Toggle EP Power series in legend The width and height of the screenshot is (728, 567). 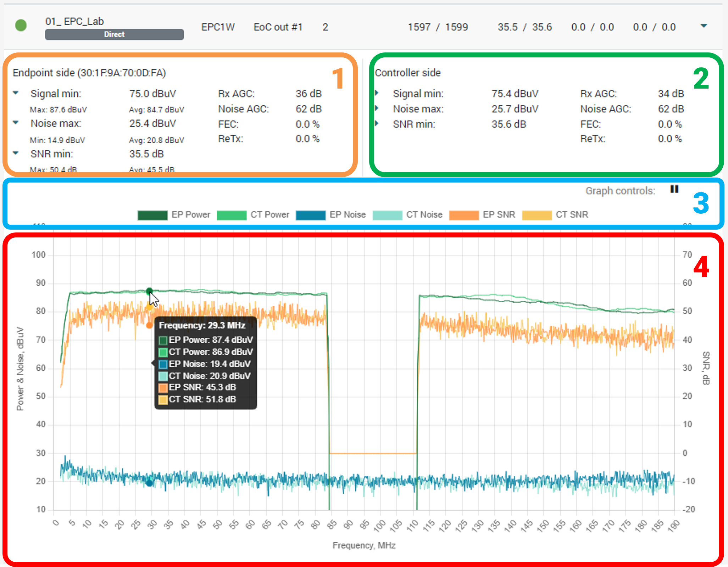tap(152, 215)
